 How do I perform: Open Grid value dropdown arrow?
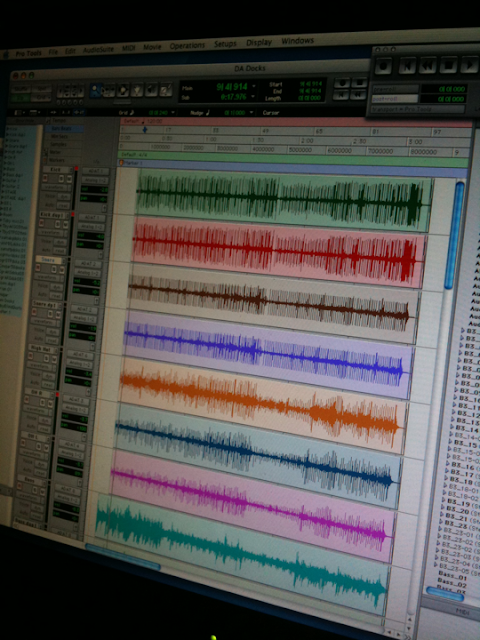pos(173,112)
